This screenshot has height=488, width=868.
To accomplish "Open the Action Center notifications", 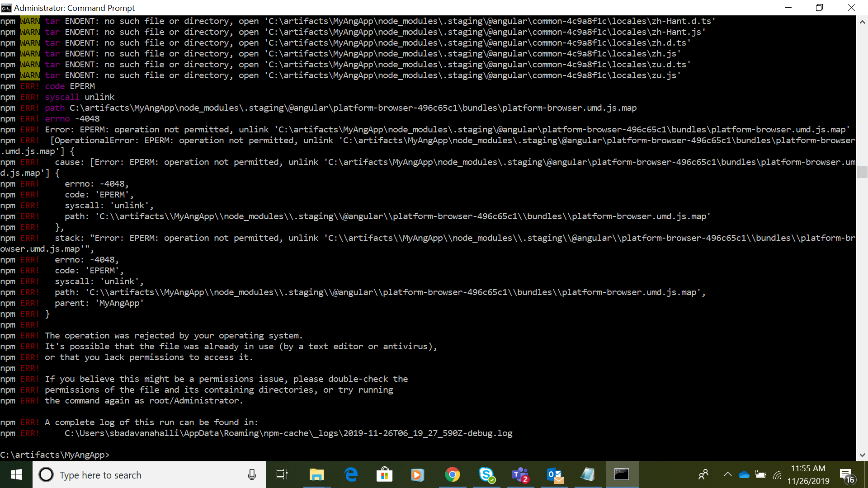I will (x=846, y=475).
